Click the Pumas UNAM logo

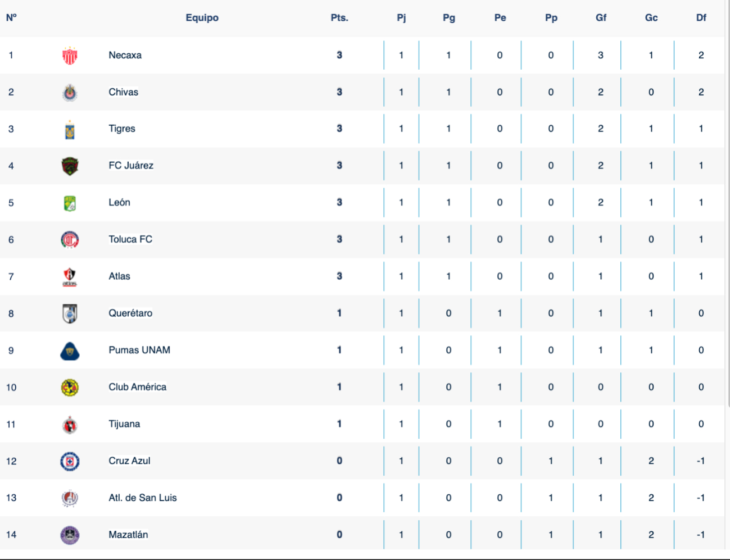(x=70, y=351)
